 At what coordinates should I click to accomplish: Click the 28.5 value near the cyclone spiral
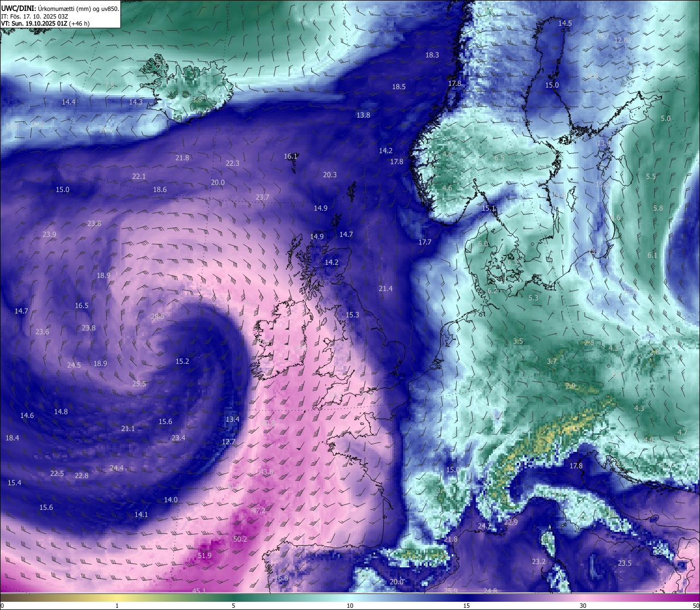[157, 316]
